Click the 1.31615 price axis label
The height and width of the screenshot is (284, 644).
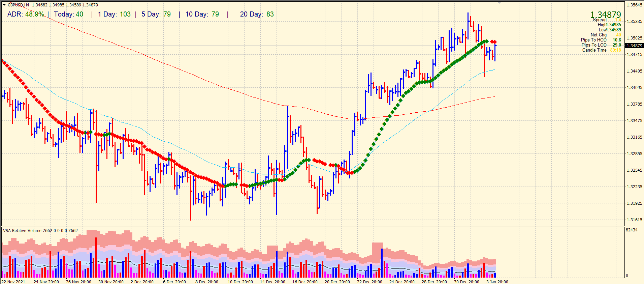coord(635,220)
